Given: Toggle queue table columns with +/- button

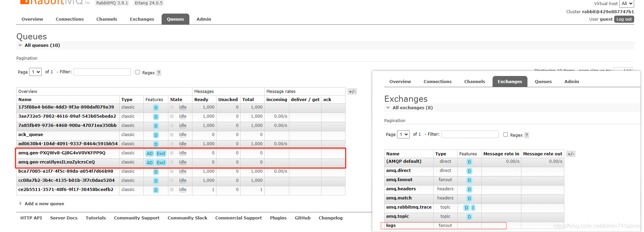Looking at the screenshot, I should tap(352, 92).
